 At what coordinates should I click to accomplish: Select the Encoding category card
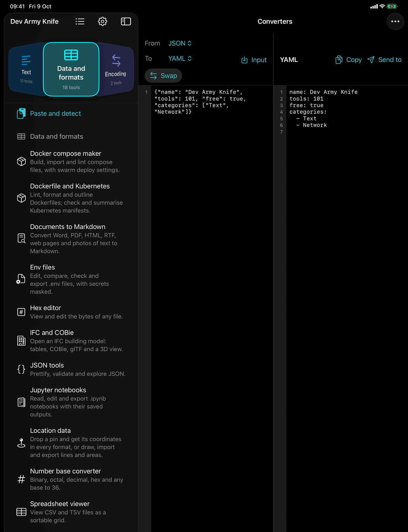(116, 69)
